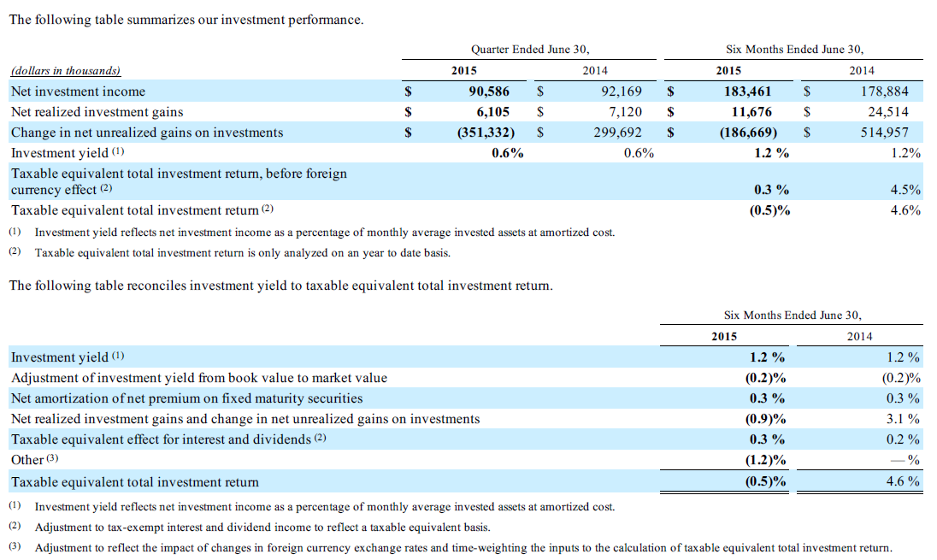Click the sentence 'The following table summarizes our investment performance.'
Image resolution: width=937 pixels, height=560 pixels.
click(x=186, y=20)
